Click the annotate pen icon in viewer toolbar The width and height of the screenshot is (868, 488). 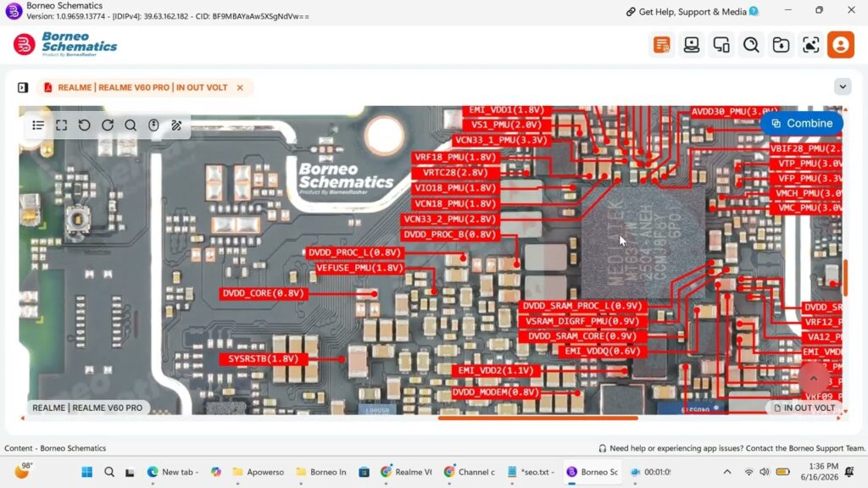[176, 125]
